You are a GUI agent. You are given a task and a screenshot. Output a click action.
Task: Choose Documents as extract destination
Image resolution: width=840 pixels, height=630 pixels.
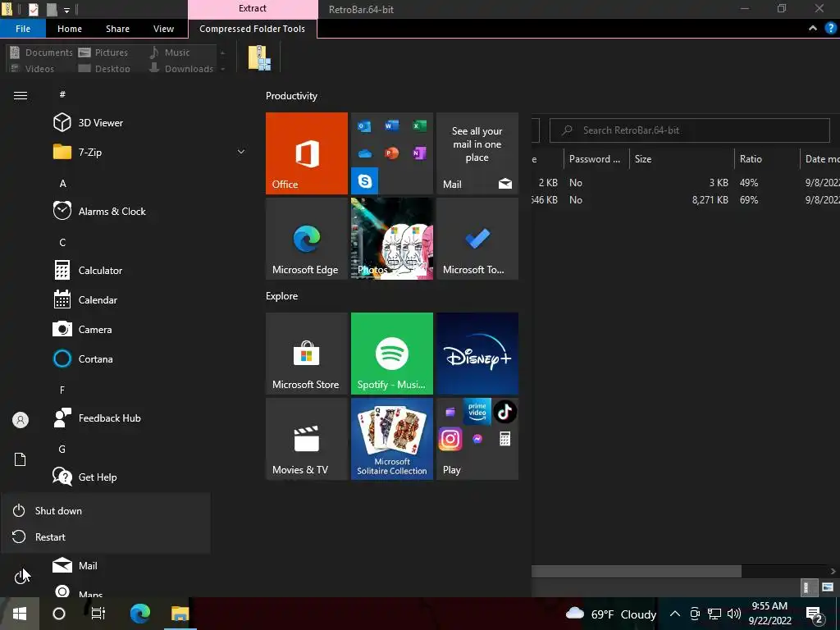coord(41,52)
